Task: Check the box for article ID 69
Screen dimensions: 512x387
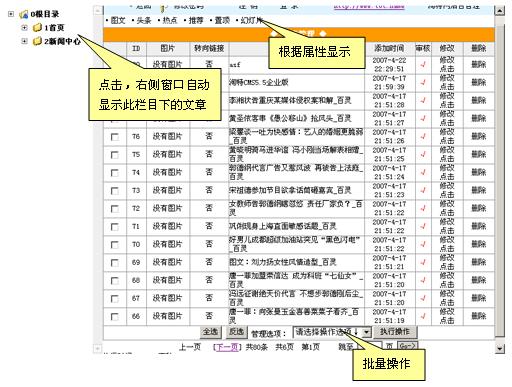Action: (x=114, y=263)
